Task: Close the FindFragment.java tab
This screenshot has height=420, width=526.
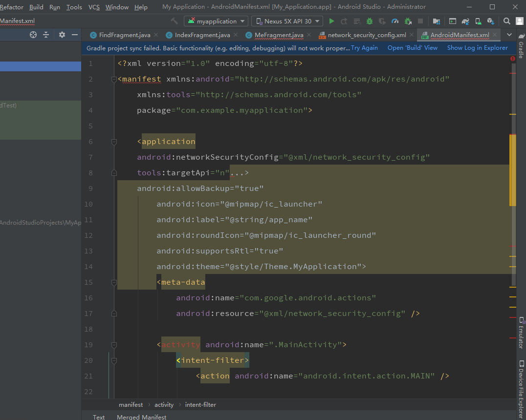Action: tap(156, 35)
